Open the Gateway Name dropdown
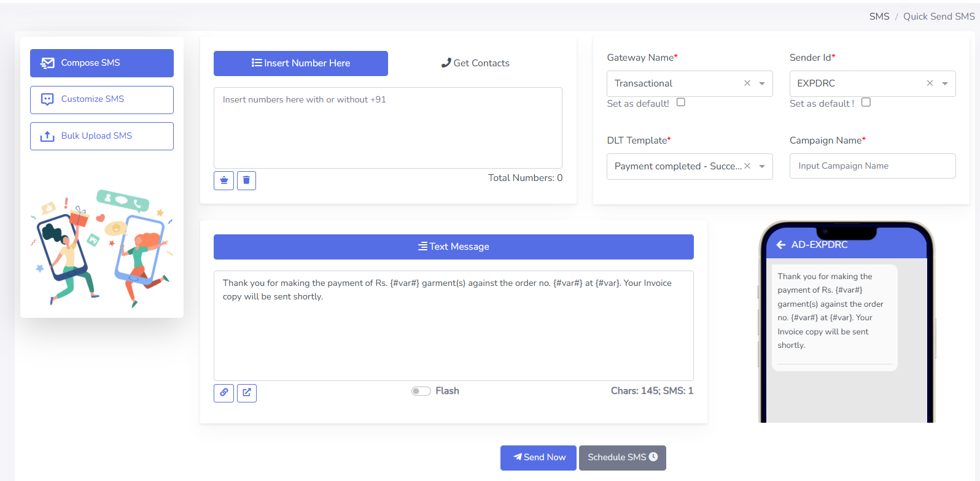The width and height of the screenshot is (980, 481). [x=762, y=83]
